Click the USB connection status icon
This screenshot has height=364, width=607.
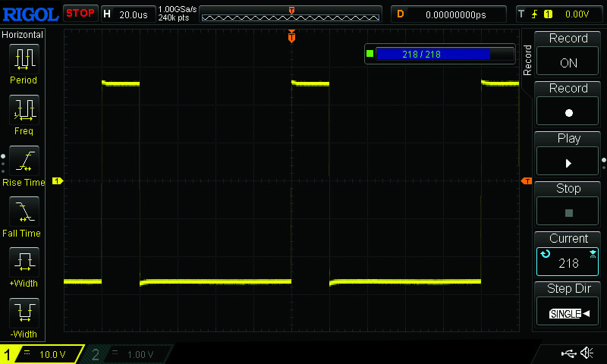pyautogui.click(x=568, y=353)
